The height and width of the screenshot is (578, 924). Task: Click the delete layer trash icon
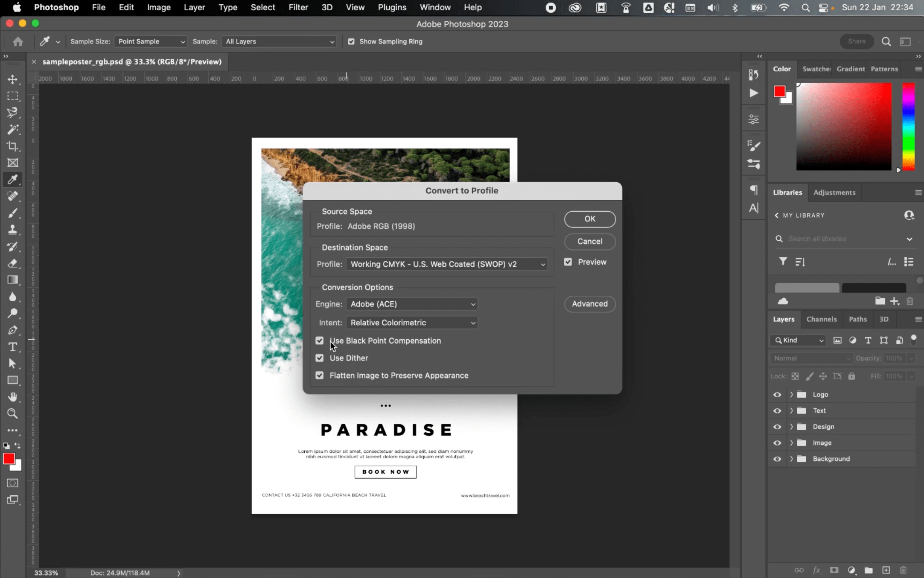[903, 570]
